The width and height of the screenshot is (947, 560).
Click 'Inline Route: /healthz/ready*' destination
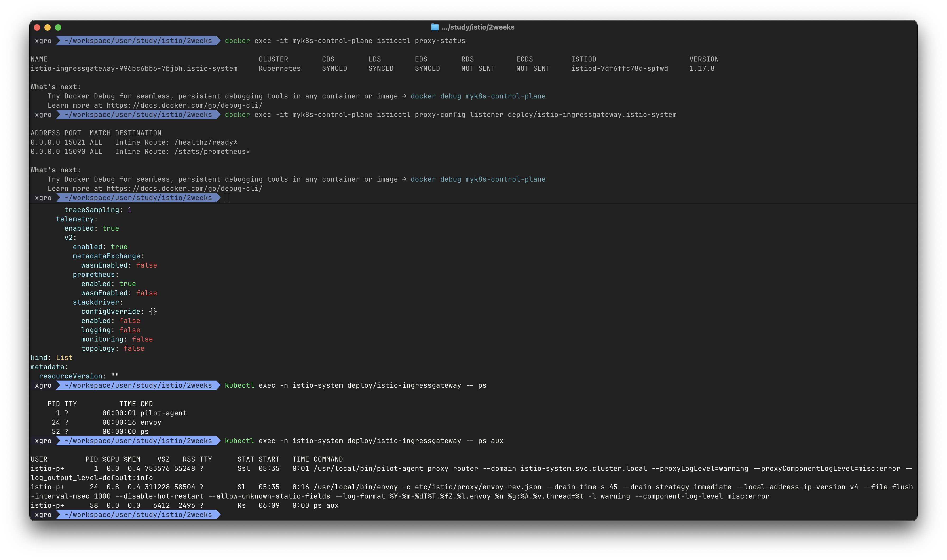point(176,142)
